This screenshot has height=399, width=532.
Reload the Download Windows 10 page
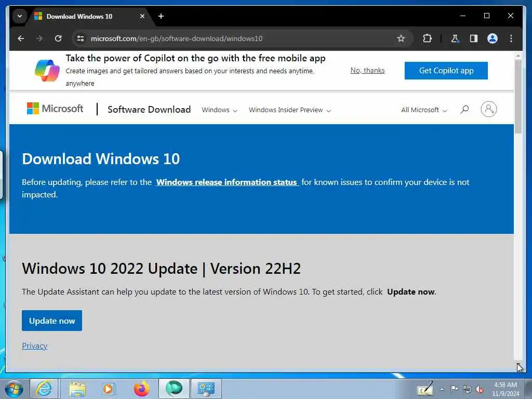pyautogui.click(x=58, y=38)
